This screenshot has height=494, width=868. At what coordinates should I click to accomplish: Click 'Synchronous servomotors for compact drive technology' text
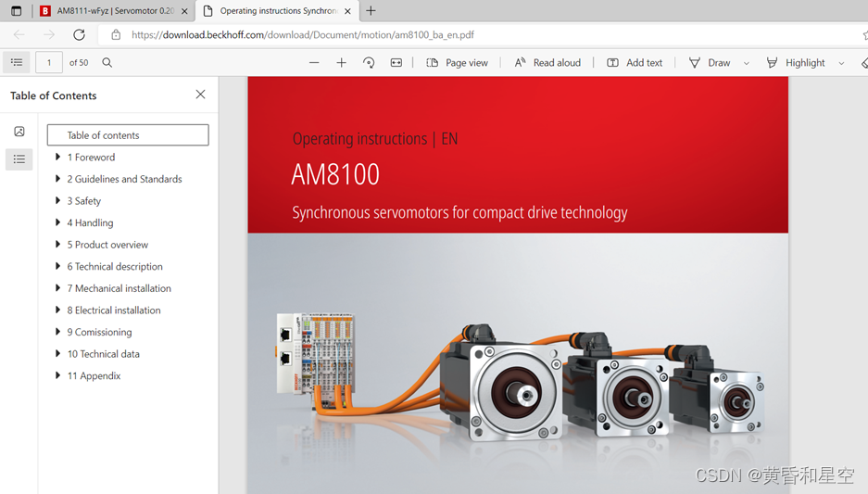click(460, 212)
